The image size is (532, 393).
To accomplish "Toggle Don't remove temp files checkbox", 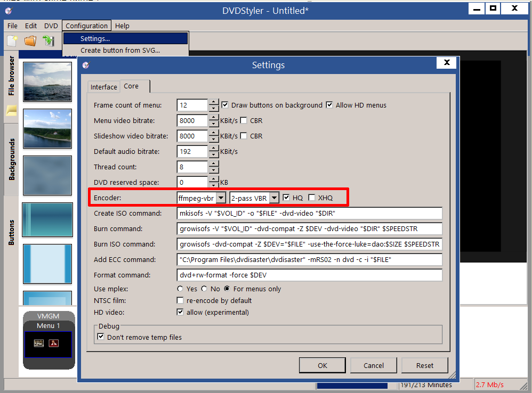I will pos(100,337).
